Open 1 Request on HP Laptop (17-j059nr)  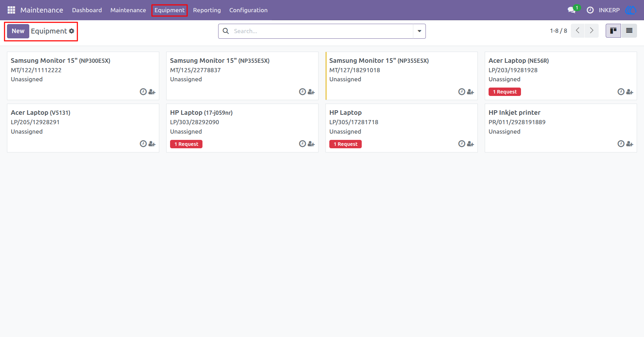tap(186, 144)
